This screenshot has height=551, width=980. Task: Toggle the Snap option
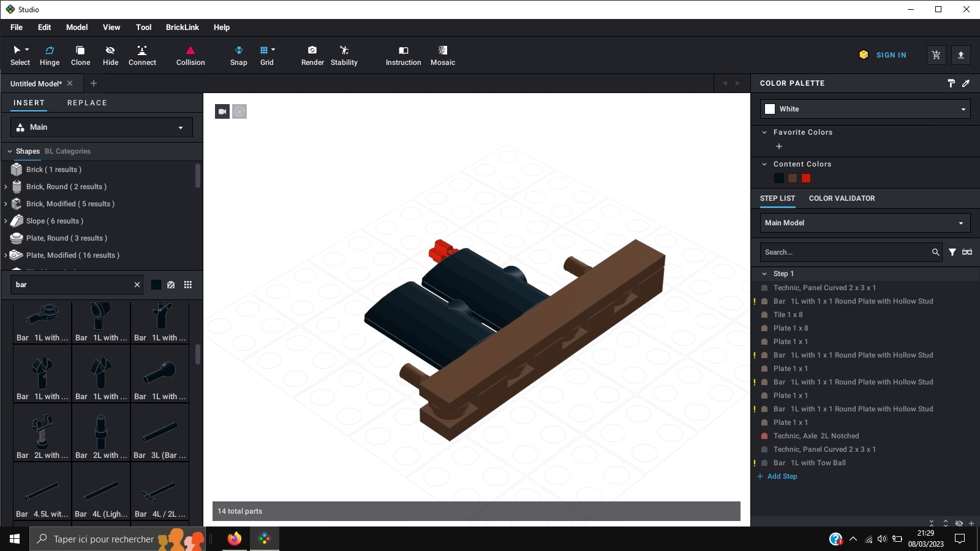[x=239, y=55]
